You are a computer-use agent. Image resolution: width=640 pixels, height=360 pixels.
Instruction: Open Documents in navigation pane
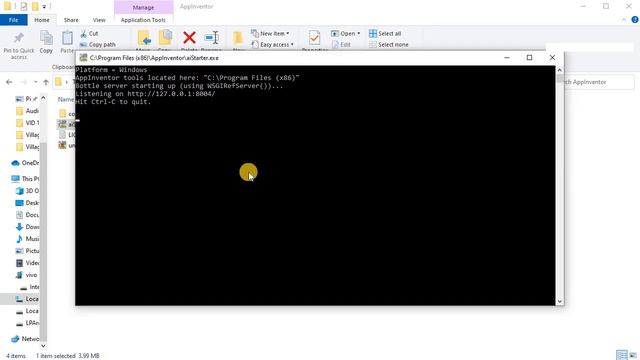point(27,215)
